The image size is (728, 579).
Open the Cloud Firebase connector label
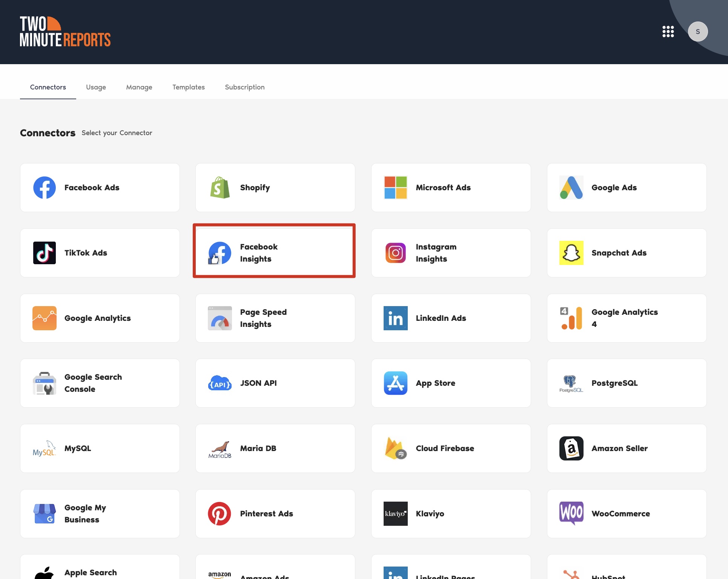(x=445, y=448)
